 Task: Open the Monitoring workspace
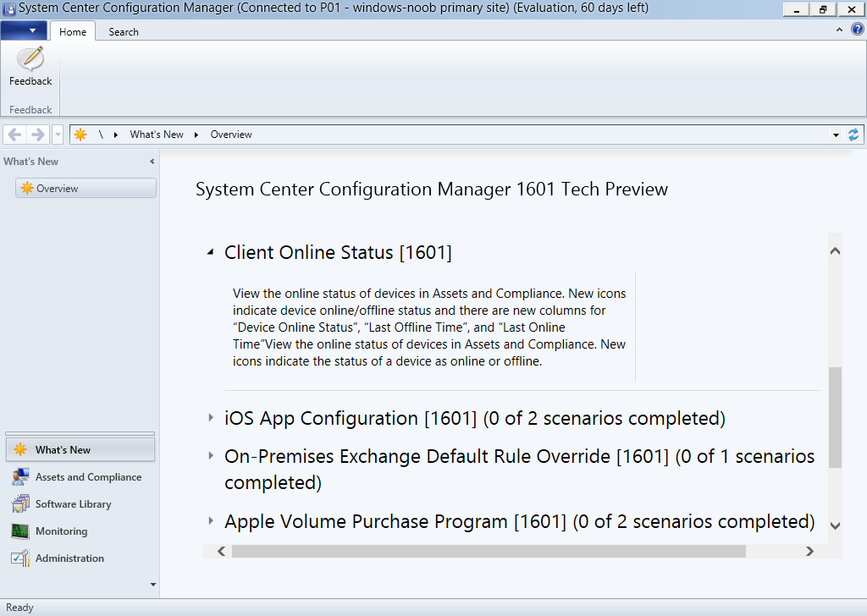pyautogui.click(x=80, y=531)
